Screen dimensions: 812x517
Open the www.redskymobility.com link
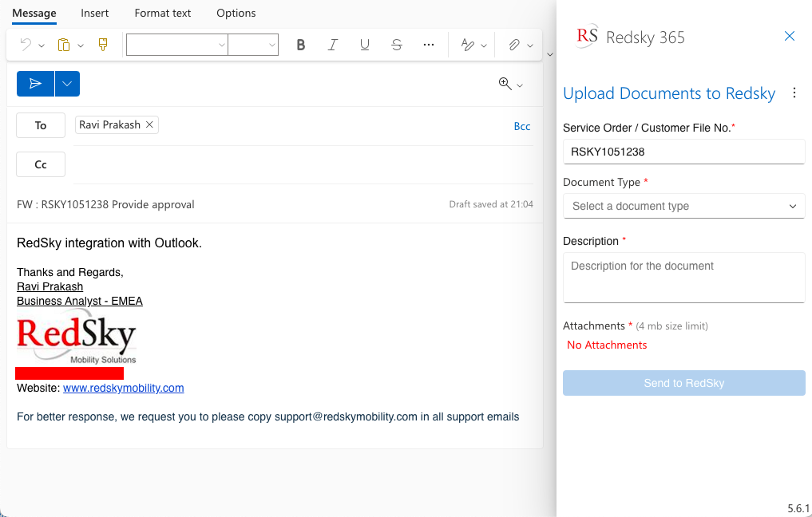coord(123,388)
